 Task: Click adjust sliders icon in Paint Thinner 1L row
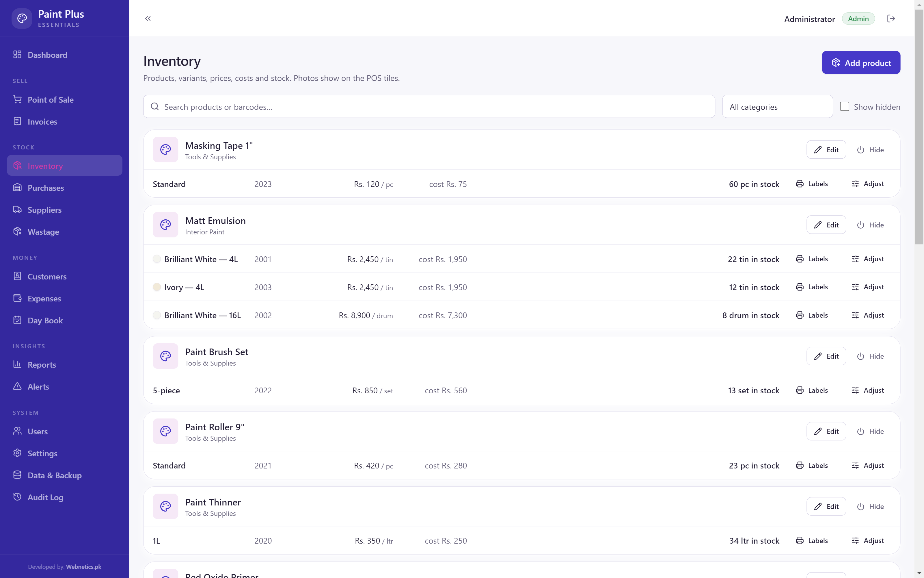pyautogui.click(x=855, y=540)
